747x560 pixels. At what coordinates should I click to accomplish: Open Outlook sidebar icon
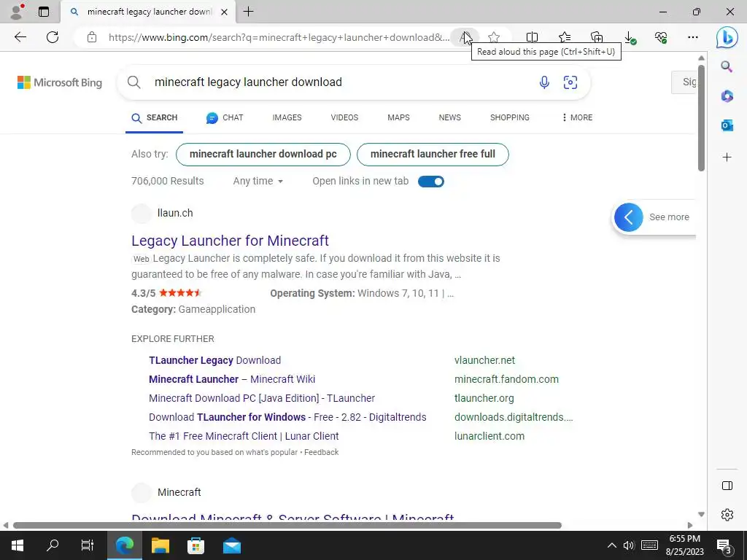point(727,125)
